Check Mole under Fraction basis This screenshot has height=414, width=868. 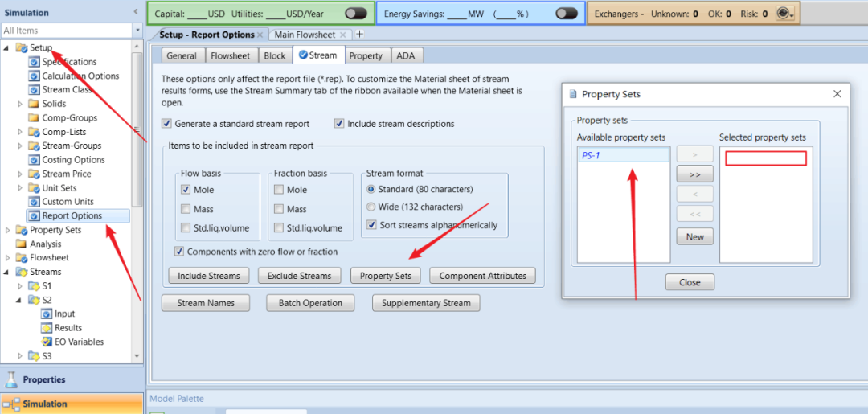coord(279,190)
